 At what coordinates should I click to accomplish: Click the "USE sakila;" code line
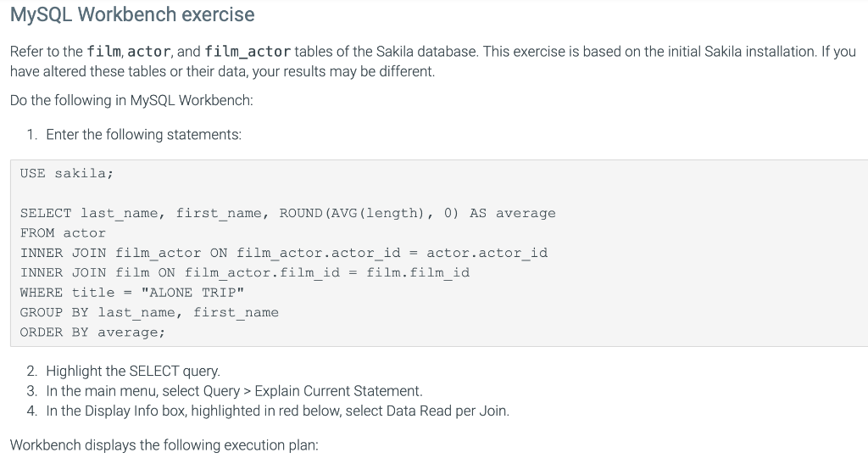pos(67,173)
